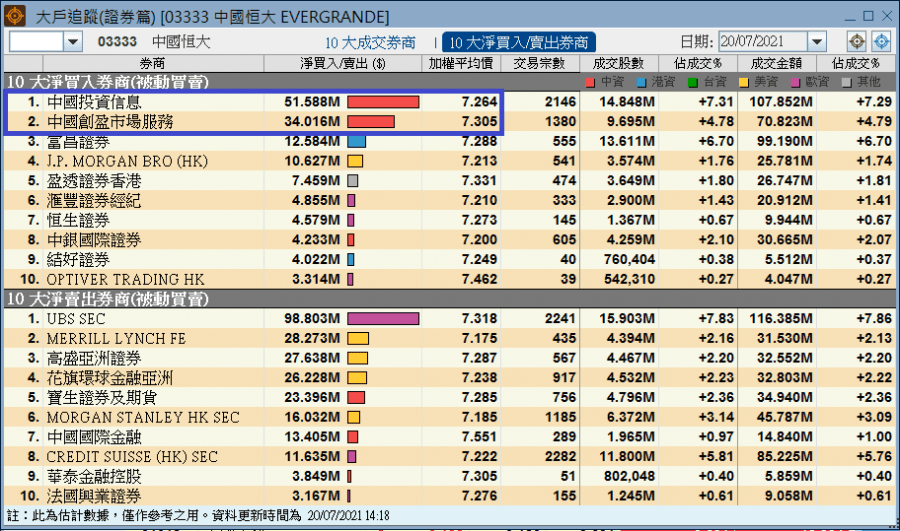
Task: Sort by 淨買入/賣出 ($) column header
Action: [342, 63]
